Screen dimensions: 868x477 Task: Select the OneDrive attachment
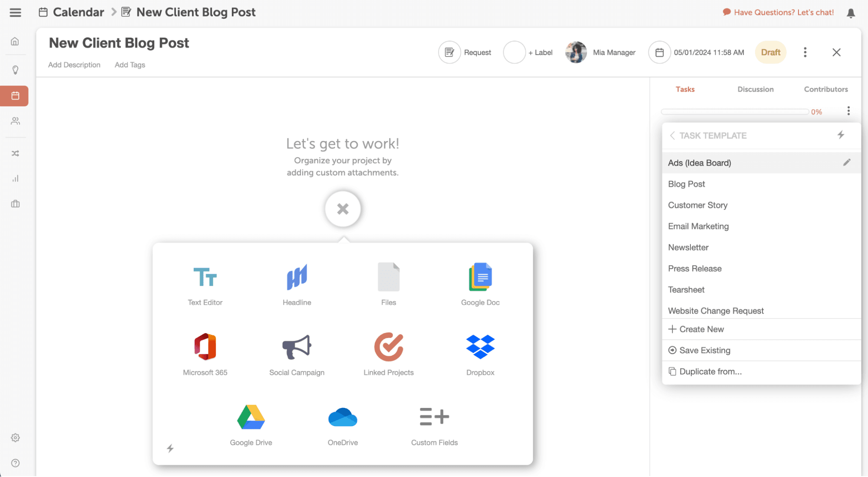tap(343, 417)
